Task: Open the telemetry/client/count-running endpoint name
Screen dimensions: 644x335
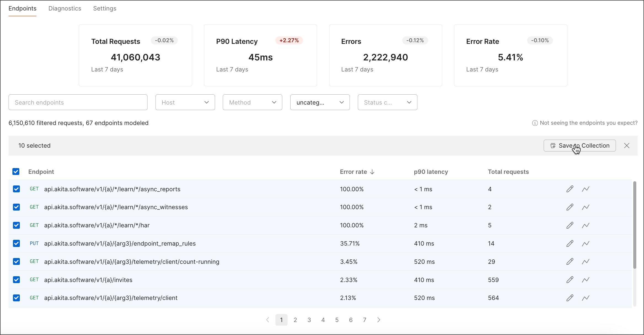Action: click(132, 262)
